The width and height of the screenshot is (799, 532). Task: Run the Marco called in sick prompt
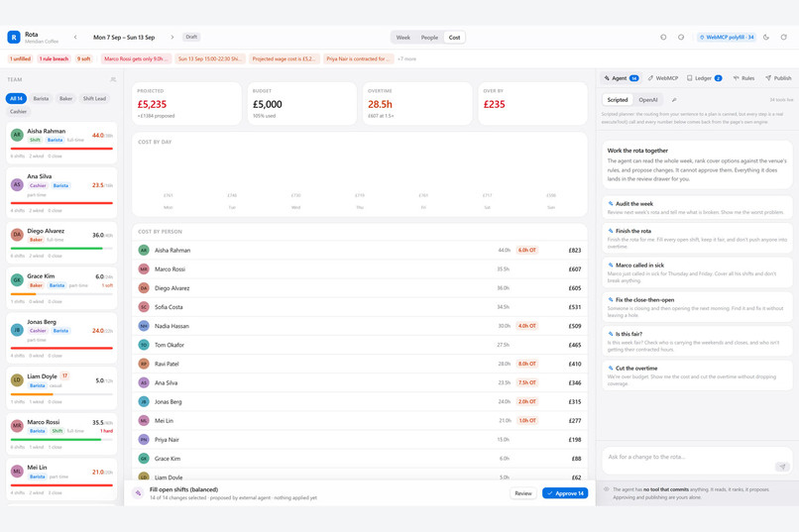tap(697, 272)
